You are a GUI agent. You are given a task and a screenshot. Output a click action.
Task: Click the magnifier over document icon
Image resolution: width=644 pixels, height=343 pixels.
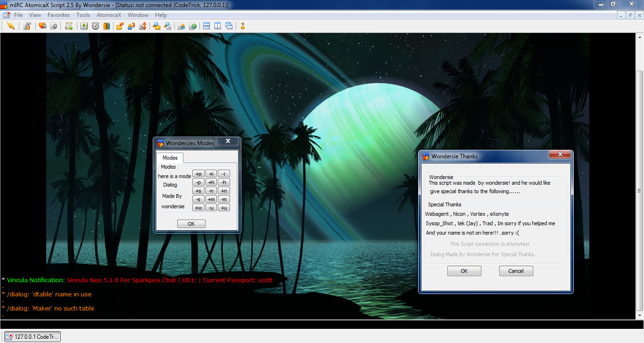coord(168,26)
